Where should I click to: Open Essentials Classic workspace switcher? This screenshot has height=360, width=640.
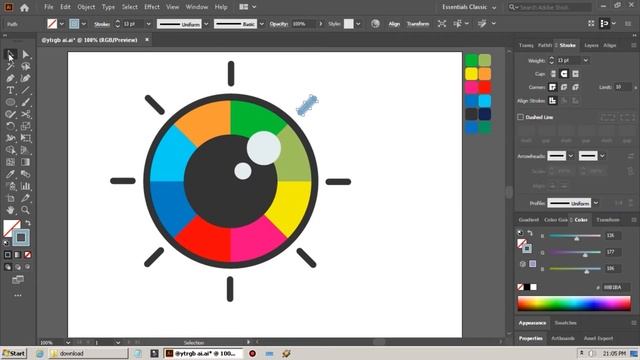click(469, 7)
